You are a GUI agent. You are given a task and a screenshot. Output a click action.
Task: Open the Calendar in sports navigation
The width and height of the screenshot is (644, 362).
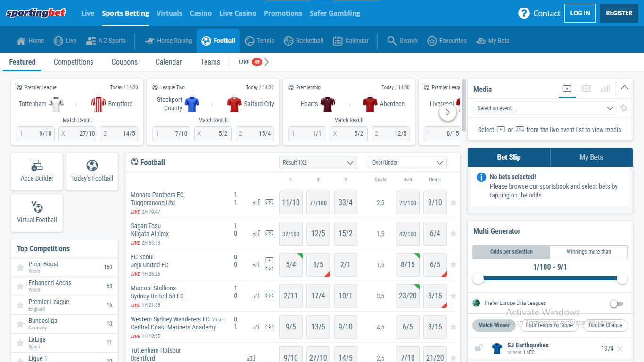click(351, 41)
